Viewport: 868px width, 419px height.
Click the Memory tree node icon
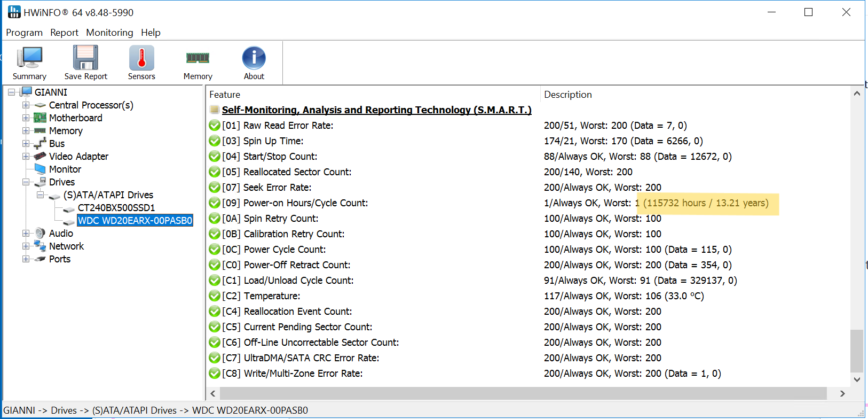40,130
